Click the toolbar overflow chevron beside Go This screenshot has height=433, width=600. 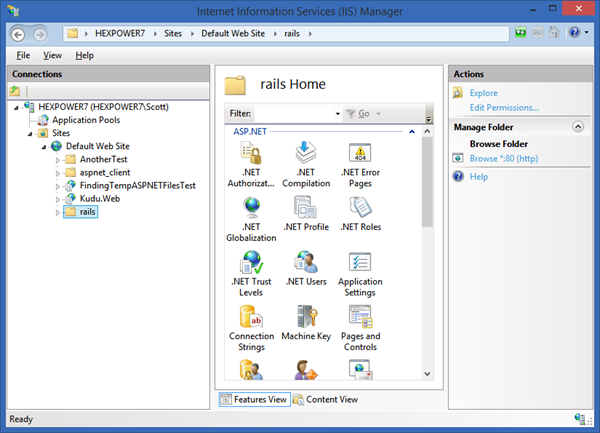coord(429,119)
